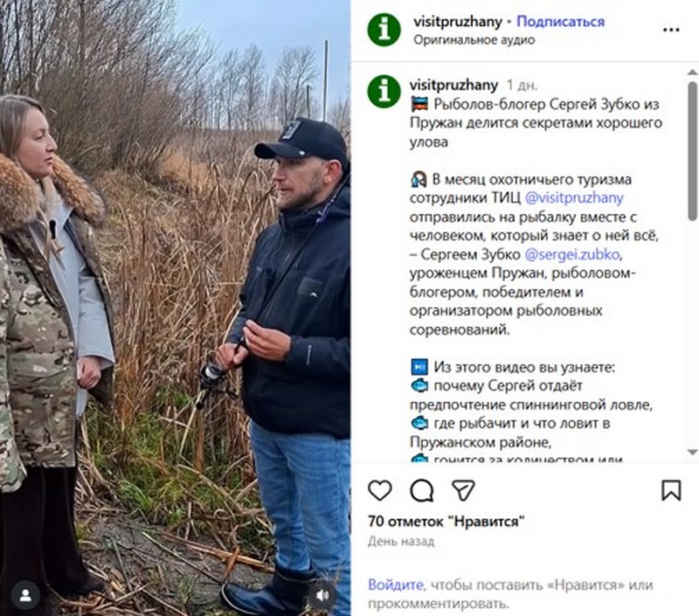Open the @sergei.zubko mention link
699x616 pixels.
point(572,254)
